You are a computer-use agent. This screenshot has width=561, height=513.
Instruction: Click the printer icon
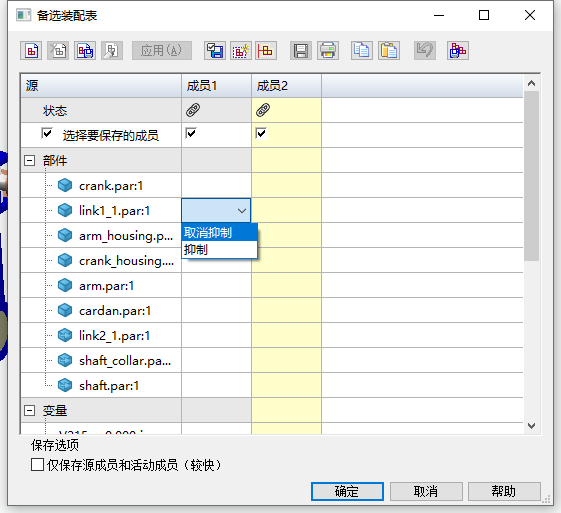328,50
